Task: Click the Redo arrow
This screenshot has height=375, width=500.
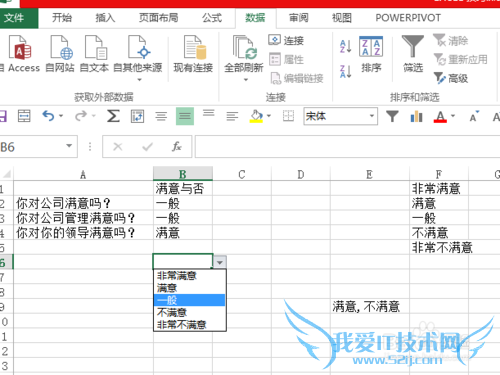Action: point(81,116)
